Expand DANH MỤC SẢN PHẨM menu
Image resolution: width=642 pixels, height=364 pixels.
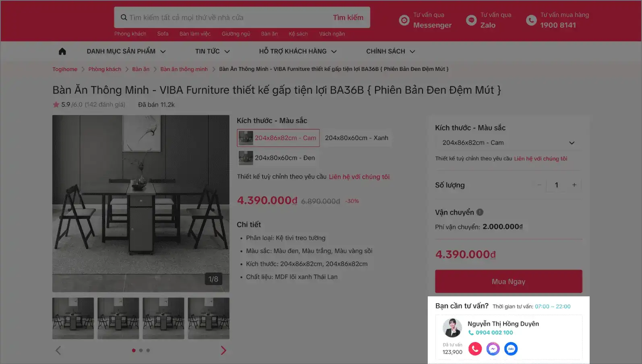[x=126, y=51]
